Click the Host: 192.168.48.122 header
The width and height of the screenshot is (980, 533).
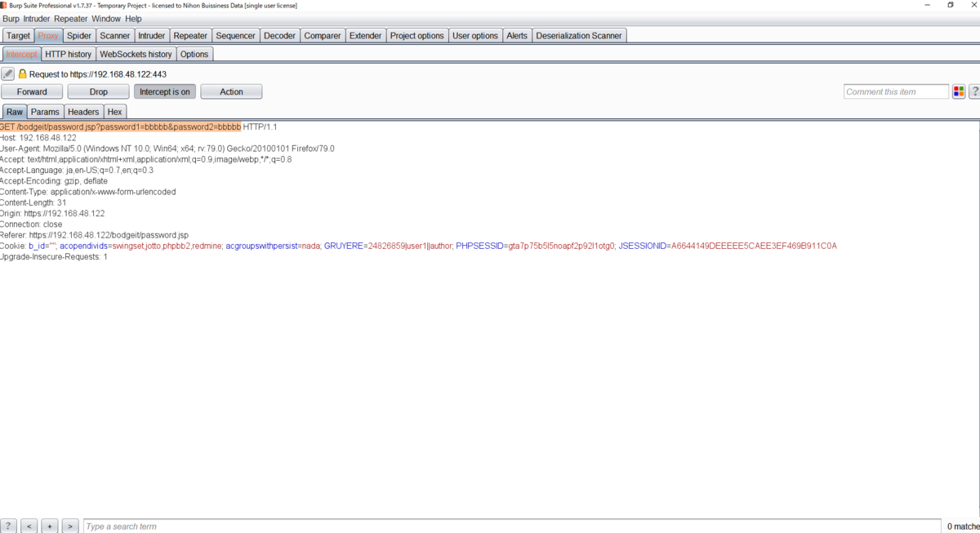(38, 138)
